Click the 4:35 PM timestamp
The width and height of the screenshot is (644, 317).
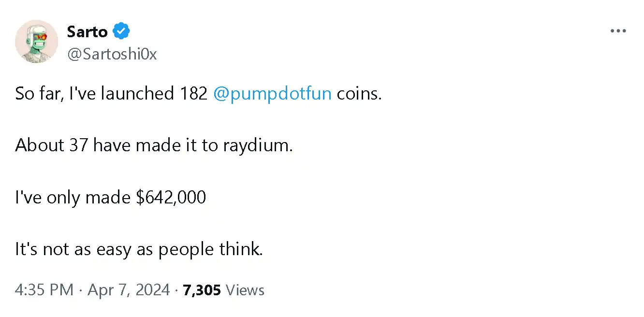(x=44, y=290)
